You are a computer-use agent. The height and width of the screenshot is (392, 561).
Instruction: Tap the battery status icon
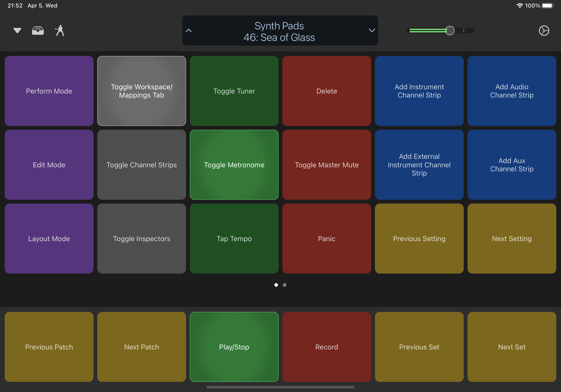[547, 5]
